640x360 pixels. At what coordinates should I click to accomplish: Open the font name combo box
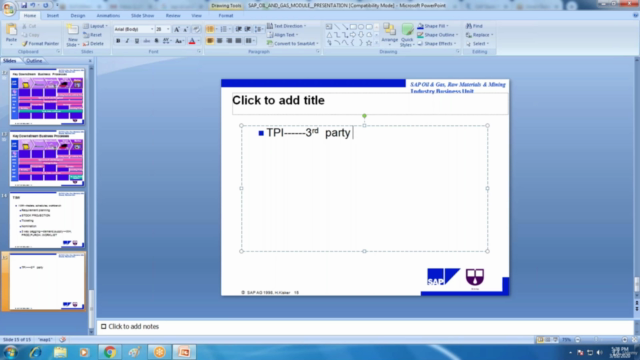click(133, 29)
